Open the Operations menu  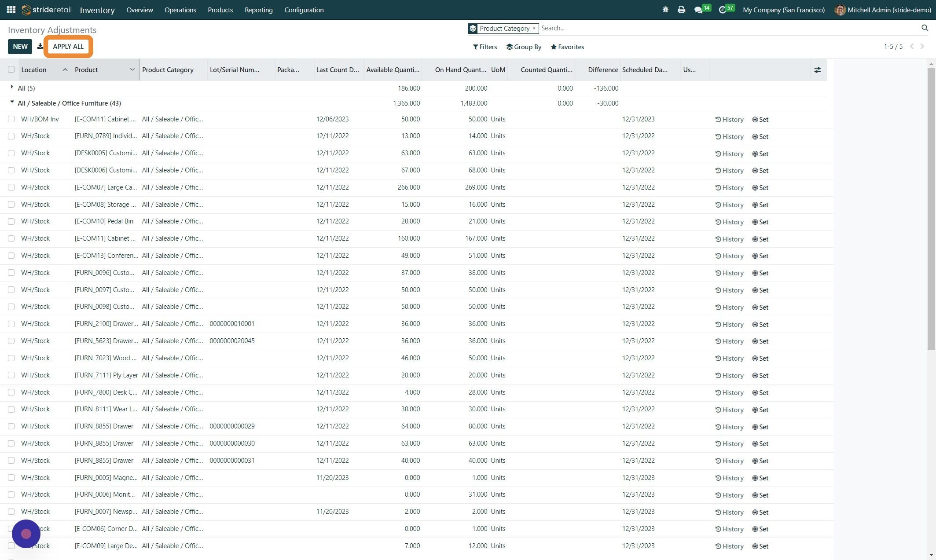[x=180, y=10]
